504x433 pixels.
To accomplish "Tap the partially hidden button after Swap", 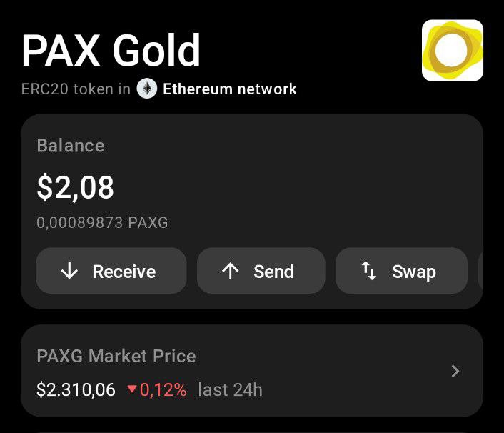I will click(480, 272).
